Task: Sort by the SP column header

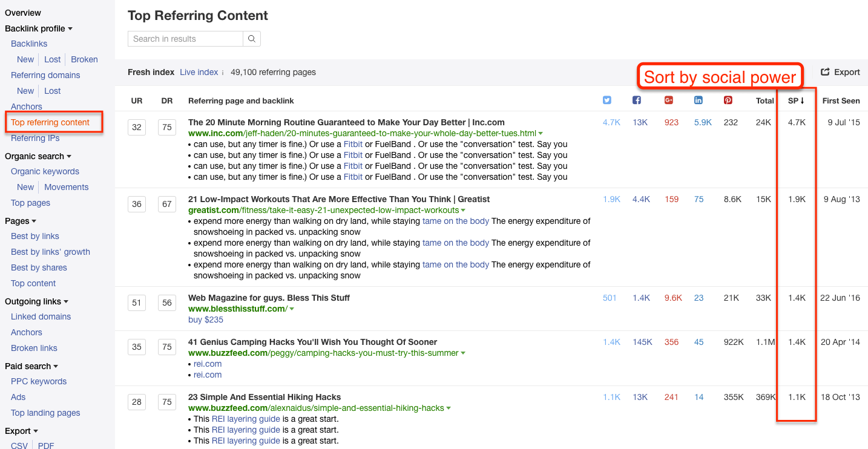Action: pos(795,101)
